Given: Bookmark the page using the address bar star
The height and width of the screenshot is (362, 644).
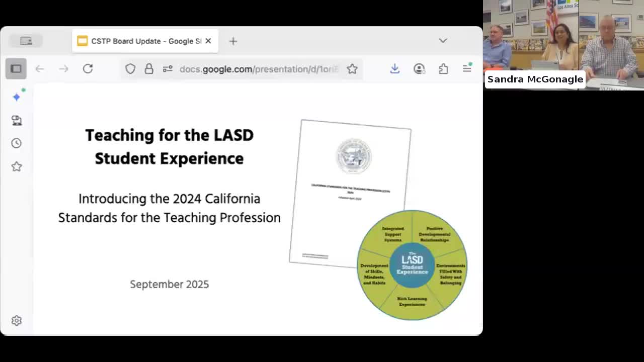Looking at the screenshot, I should [352, 69].
